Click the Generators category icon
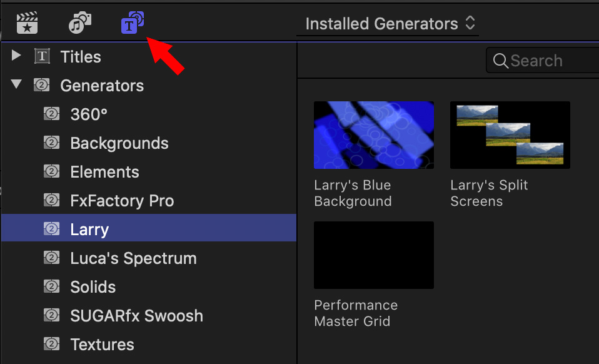 point(42,85)
